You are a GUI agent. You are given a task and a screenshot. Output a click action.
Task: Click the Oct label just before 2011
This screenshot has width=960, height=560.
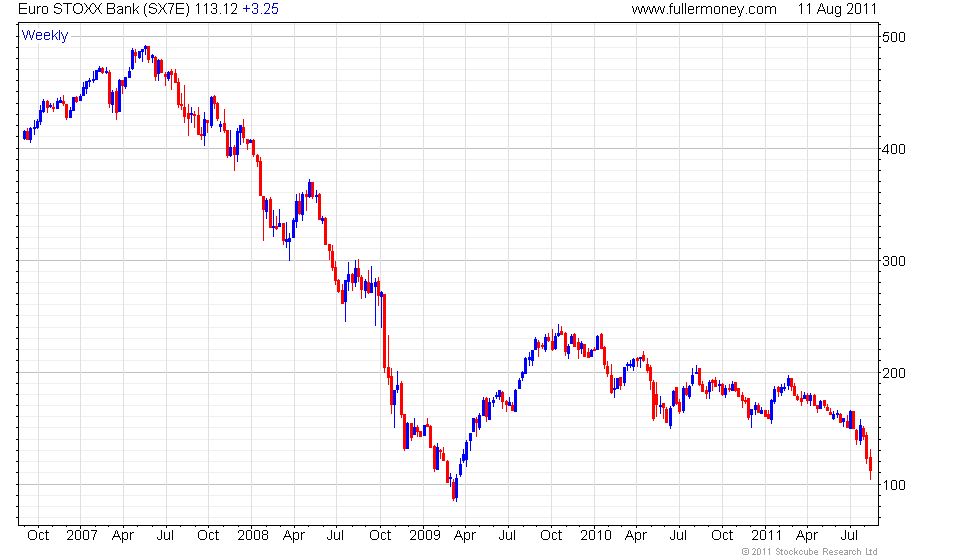722,536
